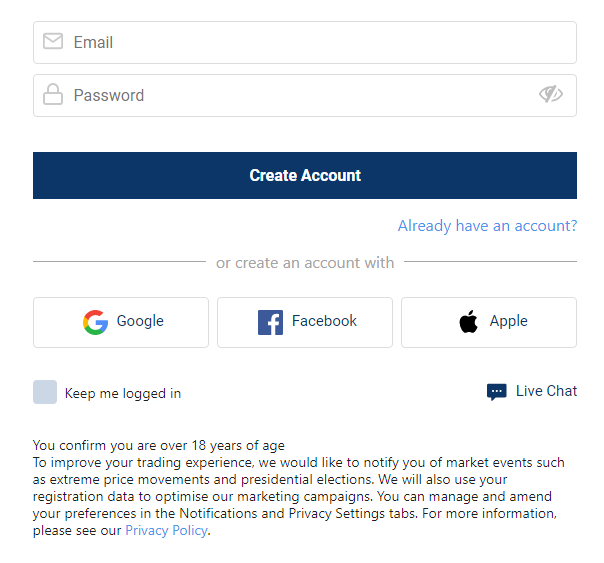This screenshot has width=604, height=563.
Task: Click the Apple logo icon
Action: [x=468, y=321]
